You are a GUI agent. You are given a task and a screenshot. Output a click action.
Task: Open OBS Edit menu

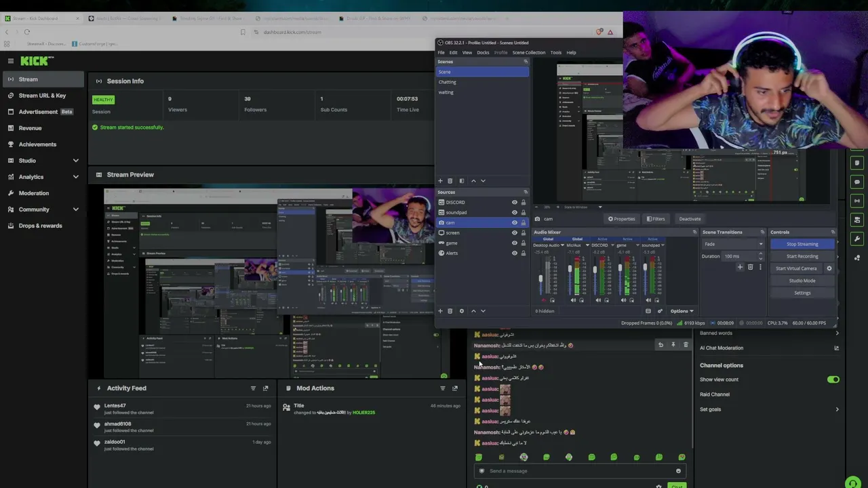(x=453, y=53)
